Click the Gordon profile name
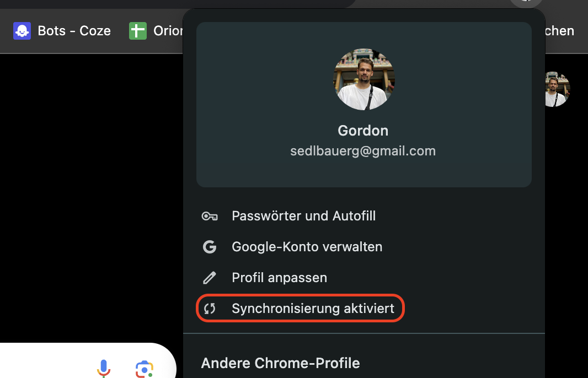The width and height of the screenshot is (588, 378). 363,131
